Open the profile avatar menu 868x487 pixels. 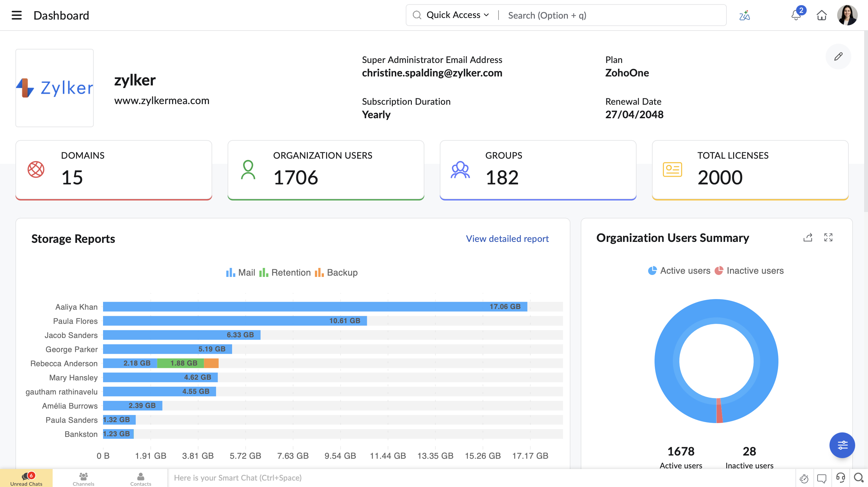click(x=847, y=15)
